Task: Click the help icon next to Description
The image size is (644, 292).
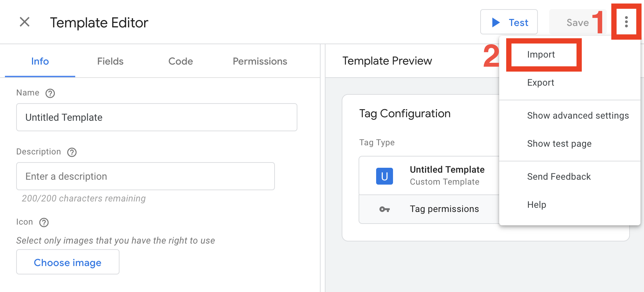Action: tap(72, 152)
